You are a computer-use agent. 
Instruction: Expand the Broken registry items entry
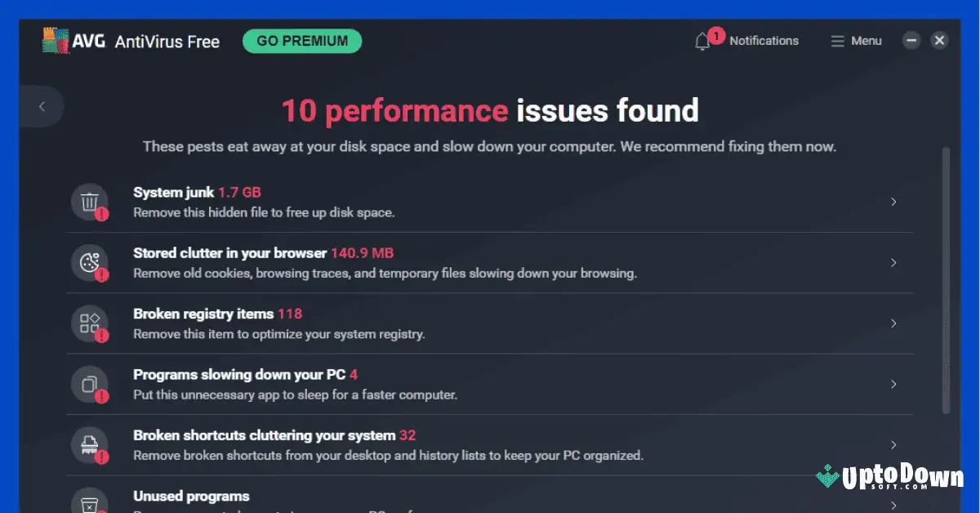pyautogui.click(x=893, y=323)
